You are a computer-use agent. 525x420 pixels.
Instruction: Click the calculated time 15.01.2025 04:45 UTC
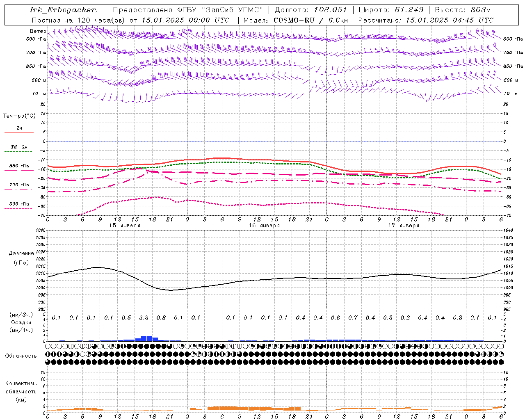[x=450, y=20]
